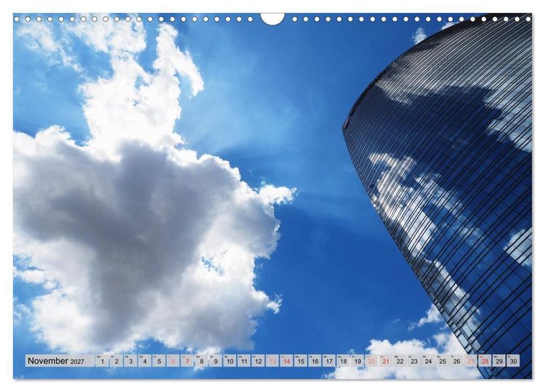The height and width of the screenshot is (392, 545).
Task: Click date 25 in the calendar strip
Action: [443, 361]
